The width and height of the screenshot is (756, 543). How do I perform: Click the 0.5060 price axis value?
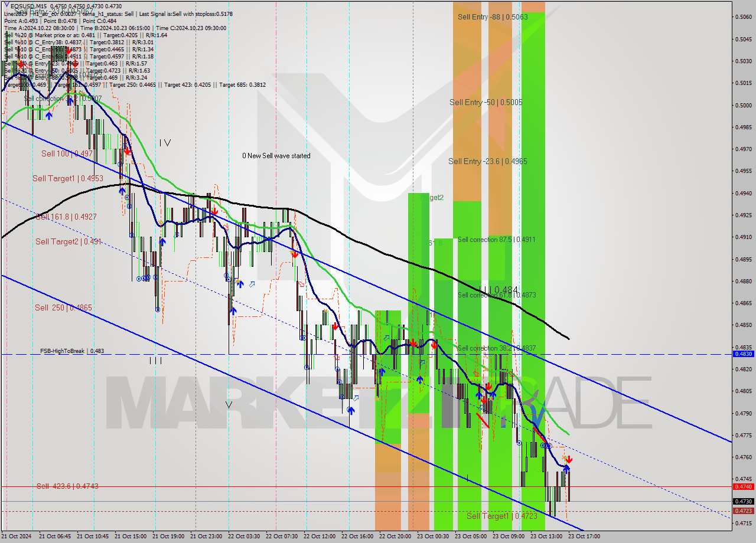742,17
